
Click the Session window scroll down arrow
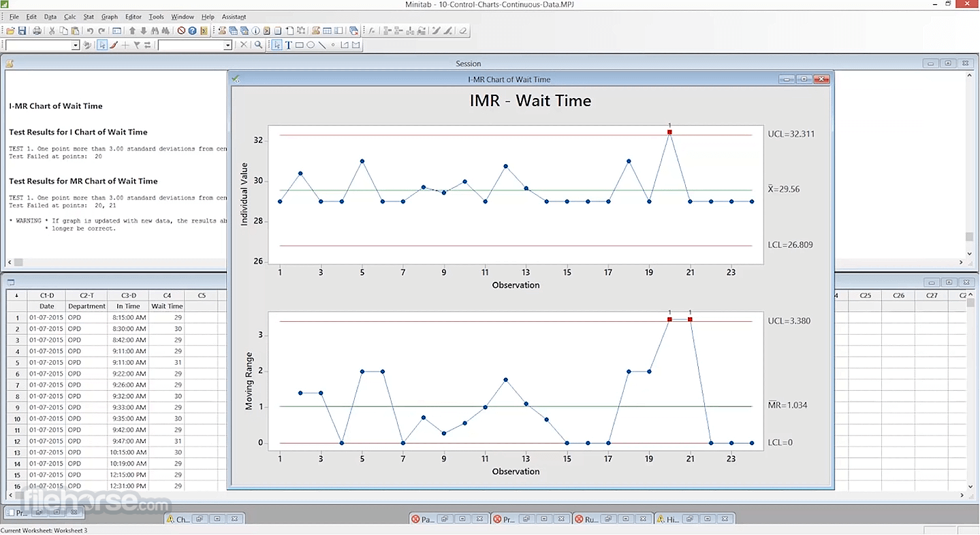(970, 253)
